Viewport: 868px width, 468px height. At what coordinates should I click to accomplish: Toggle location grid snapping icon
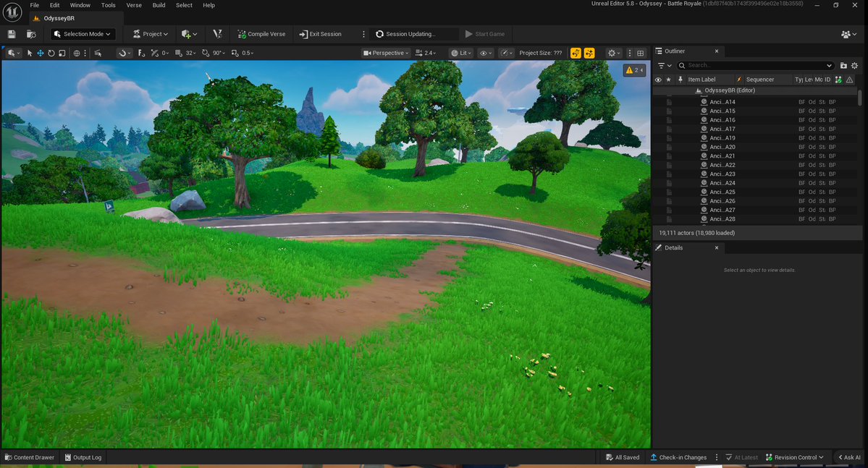click(x=178, y=53)
